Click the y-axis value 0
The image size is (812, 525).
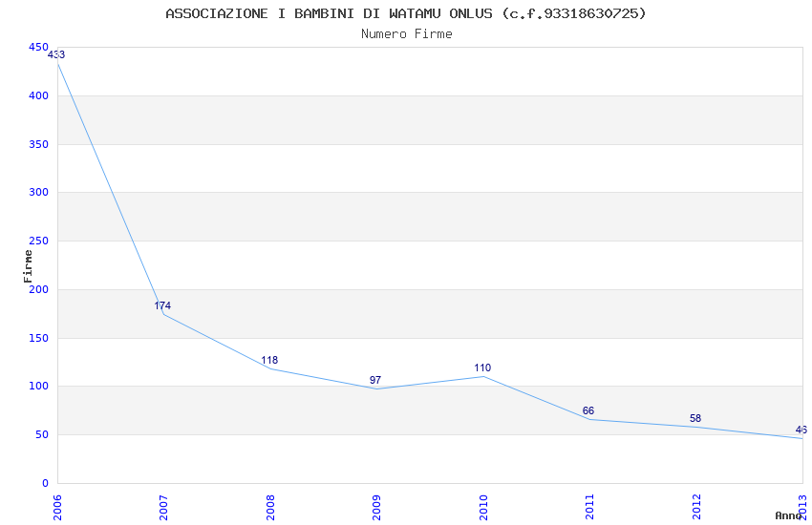click(x=45, y=483)
